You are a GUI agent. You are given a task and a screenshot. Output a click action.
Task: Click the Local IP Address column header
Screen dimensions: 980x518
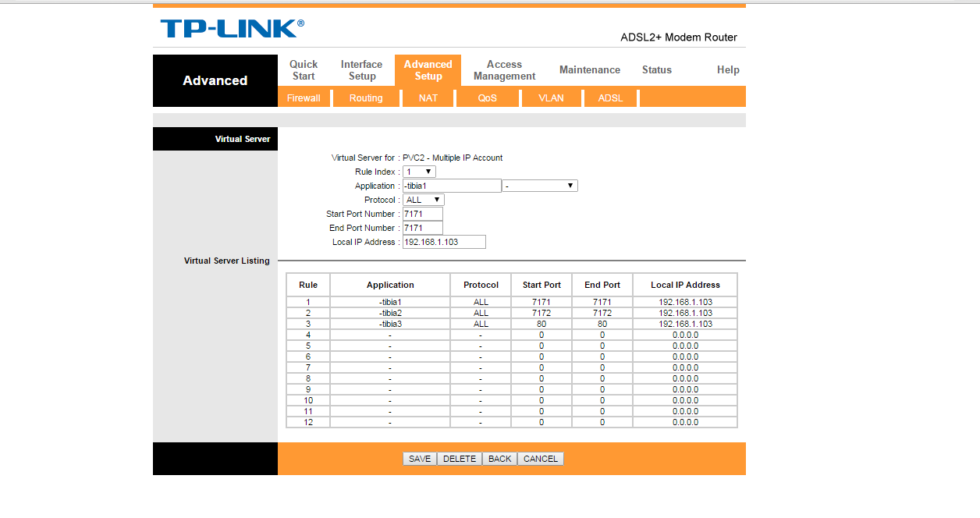(x=685, y=285)
